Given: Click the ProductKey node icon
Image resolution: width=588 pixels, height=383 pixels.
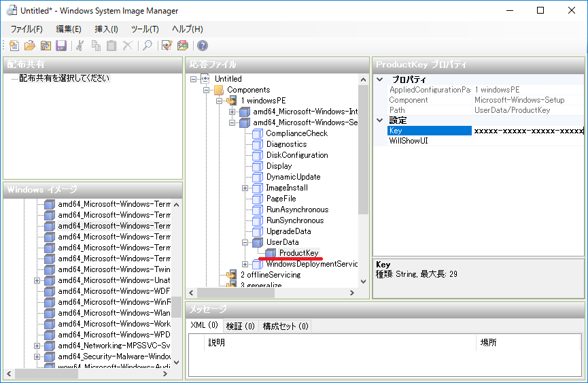Looking at the screenshot, I should click(271, 253).
